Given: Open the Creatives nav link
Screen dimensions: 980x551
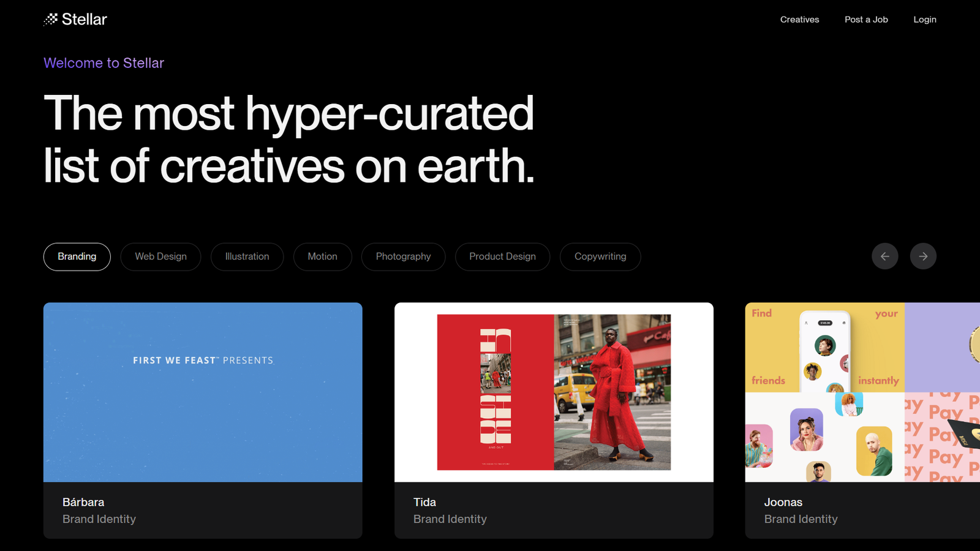Looking at the screenshot, I should tap(799, 20).
